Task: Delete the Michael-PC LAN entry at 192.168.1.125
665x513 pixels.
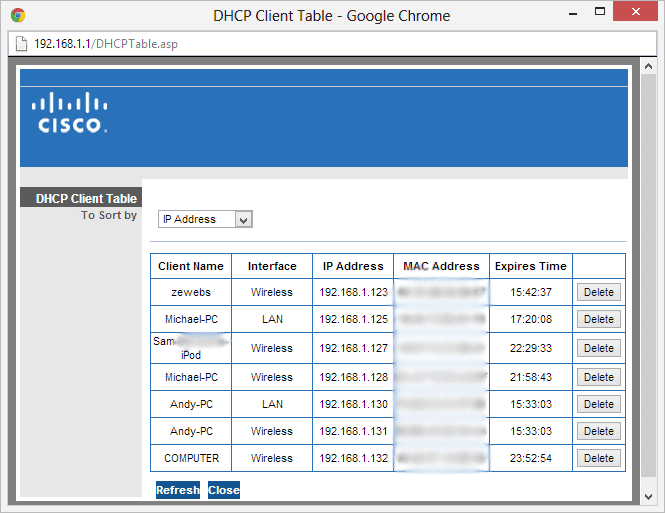Action: tap(598, 319)
